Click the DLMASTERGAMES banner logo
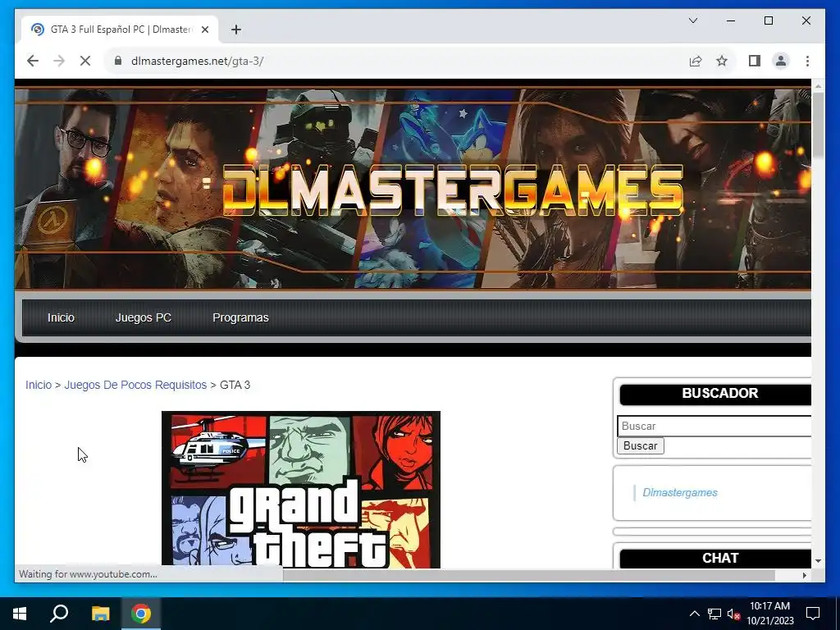Screen dimensions: 840x630 [x=453, y=190]
